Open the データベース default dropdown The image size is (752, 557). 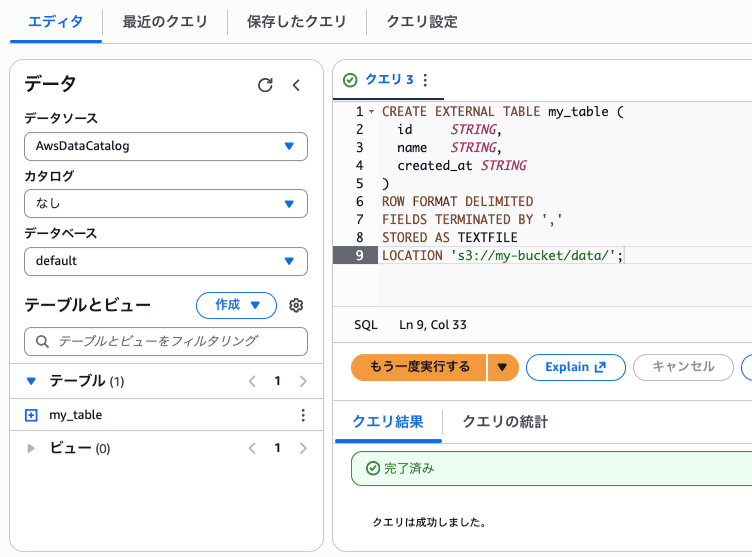[x=165, y=261]
